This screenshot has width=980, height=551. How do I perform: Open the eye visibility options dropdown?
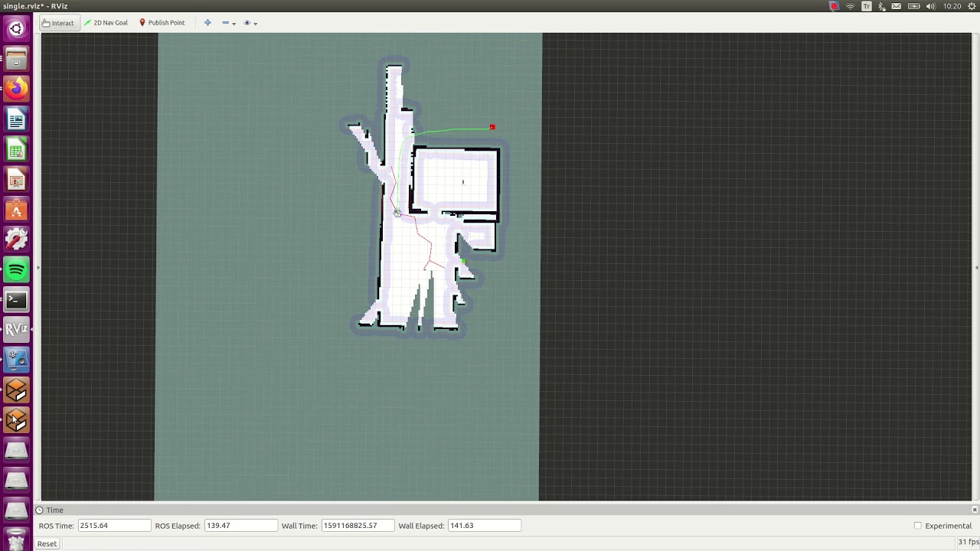point(250,23)
